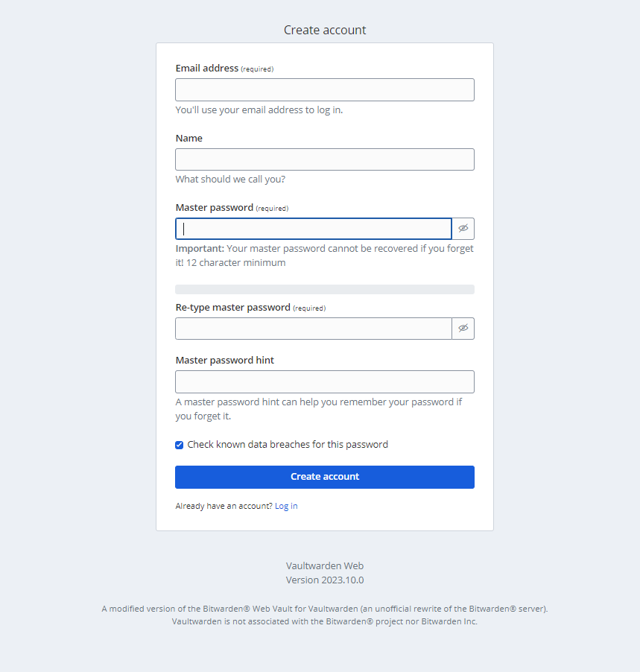Click the "Email address" field label
This screenshot has height=672, width=640.
(x=206, y=68)
